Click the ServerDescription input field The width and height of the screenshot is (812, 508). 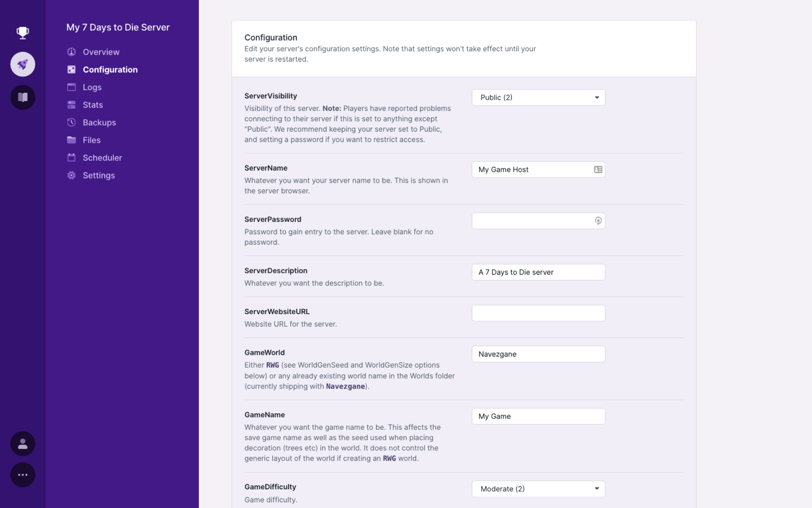pyautogui.click(x=538, y=272)
